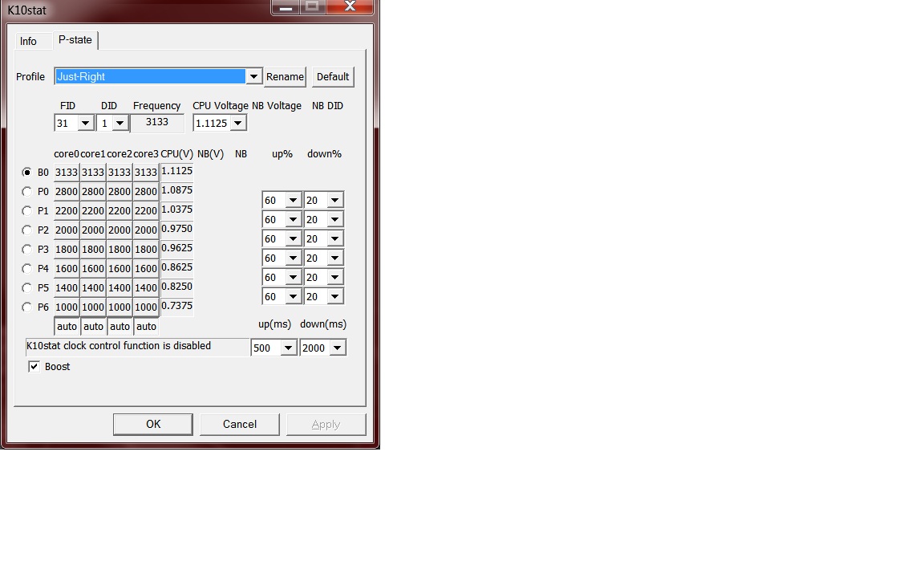Click the CPU voltage value 0.9625

176,248
